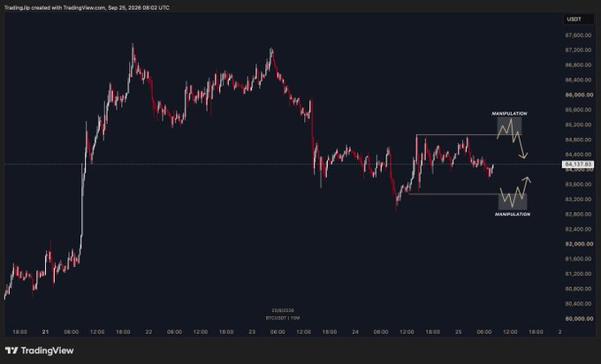This screenshot has width=601, height=364.
Task: Click the 06:00 label following date 25
Action: (484, 332)
